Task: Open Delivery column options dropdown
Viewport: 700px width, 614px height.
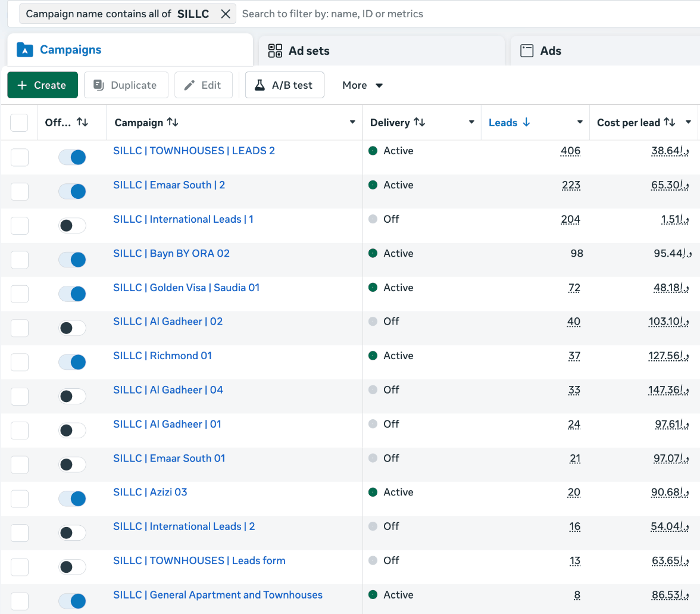Action: (471, 122)
